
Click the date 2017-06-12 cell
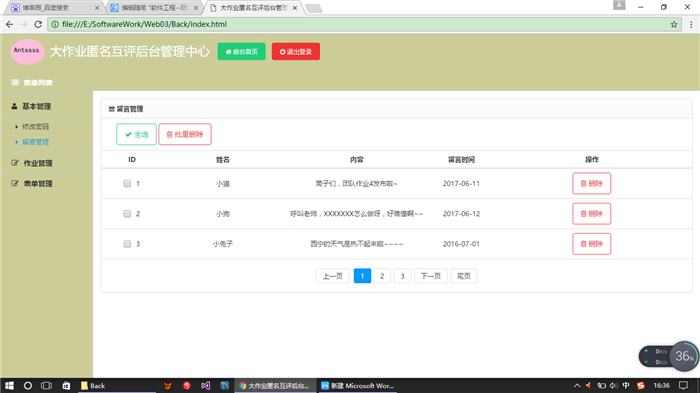click(x=461, y=214)
